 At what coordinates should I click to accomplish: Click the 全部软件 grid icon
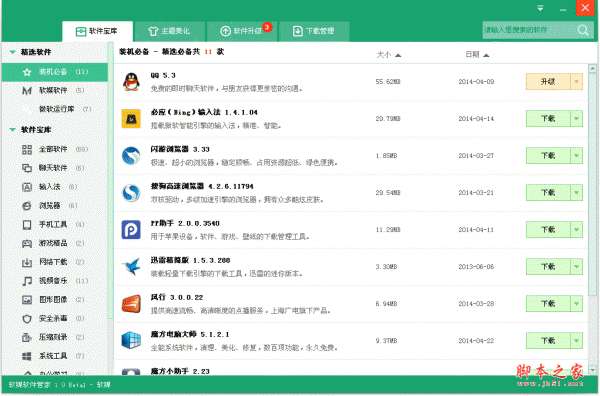[27, 149]
